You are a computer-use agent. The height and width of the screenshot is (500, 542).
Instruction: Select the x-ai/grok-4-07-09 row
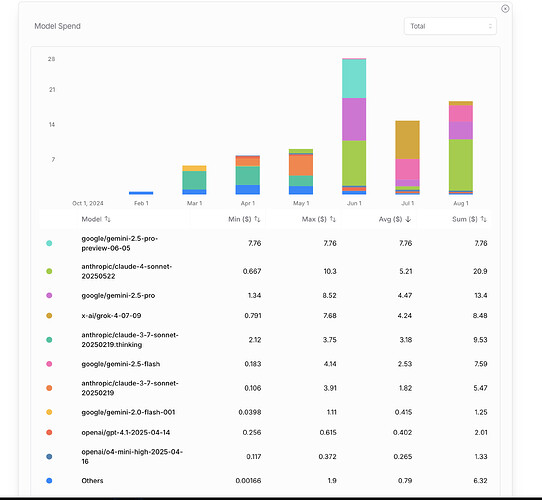pos(265,316)
